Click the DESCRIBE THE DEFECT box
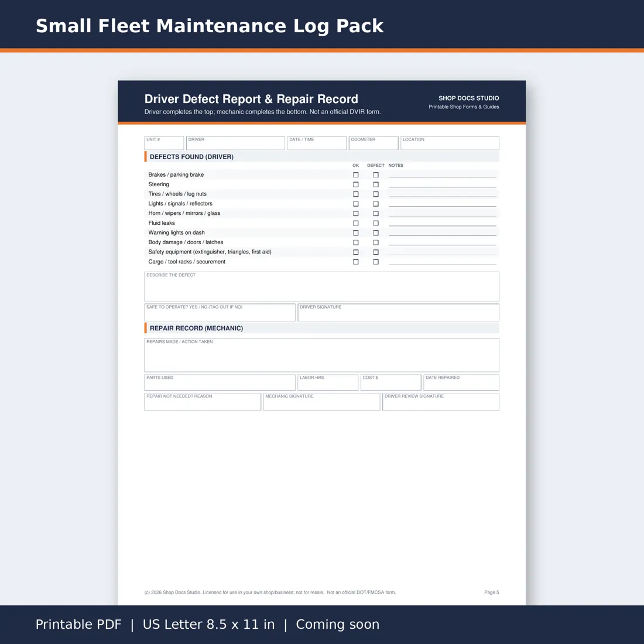The height and width of the screenshot is (644, 644). pos(321,287)
